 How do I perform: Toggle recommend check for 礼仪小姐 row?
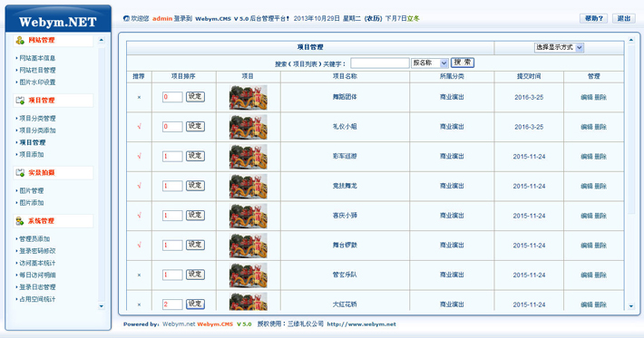[x=140, y=127]
